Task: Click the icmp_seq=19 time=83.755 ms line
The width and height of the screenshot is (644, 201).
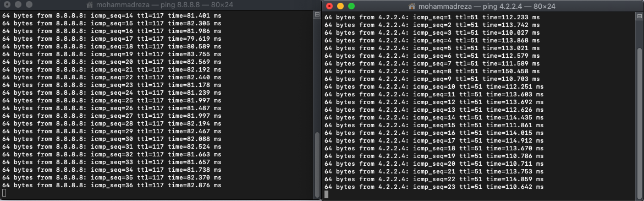Action: tap(112, 54)
